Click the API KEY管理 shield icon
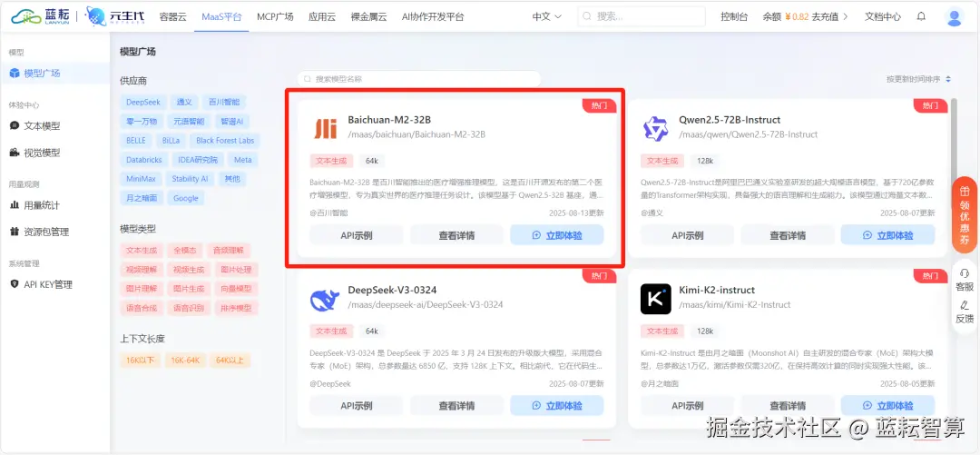This screenshot has width=980, height=455. pos(15,284)
